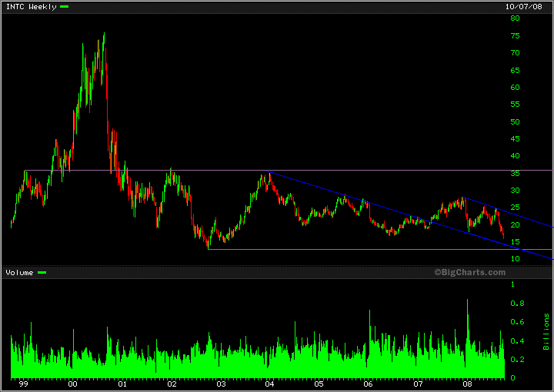Click the price axis label 50
Image resolution: width=554 pixels, height=392 pixels.
pos(515,121)
